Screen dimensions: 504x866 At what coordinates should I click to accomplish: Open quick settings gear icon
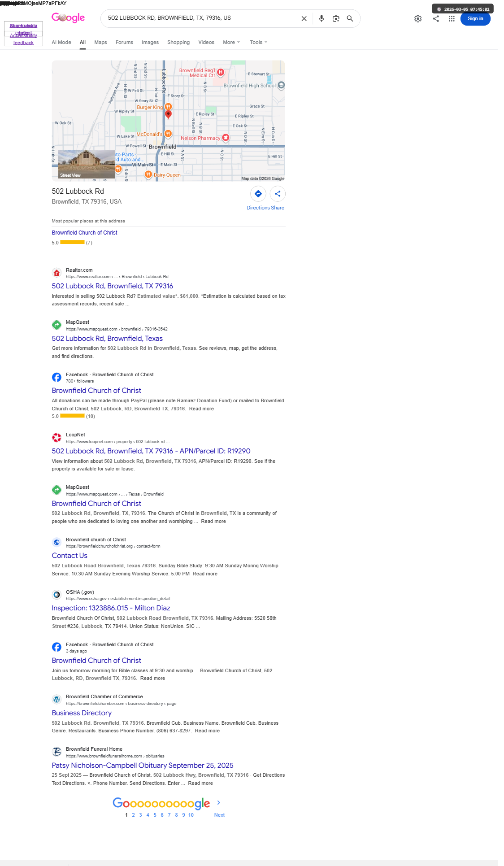418,18
